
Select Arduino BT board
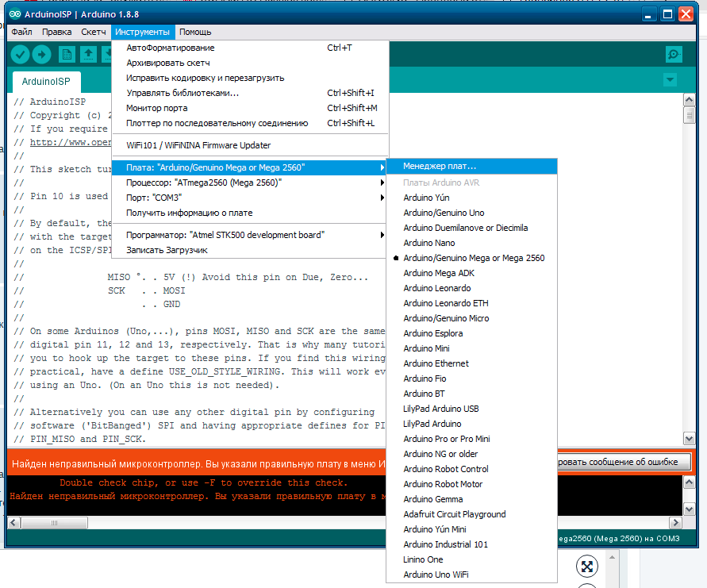(472, 394)
